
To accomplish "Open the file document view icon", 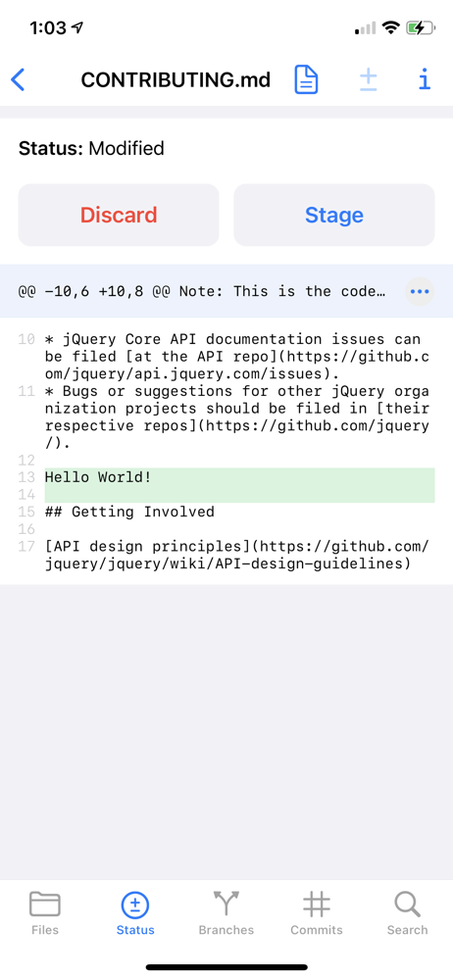I will coord(306,80).
